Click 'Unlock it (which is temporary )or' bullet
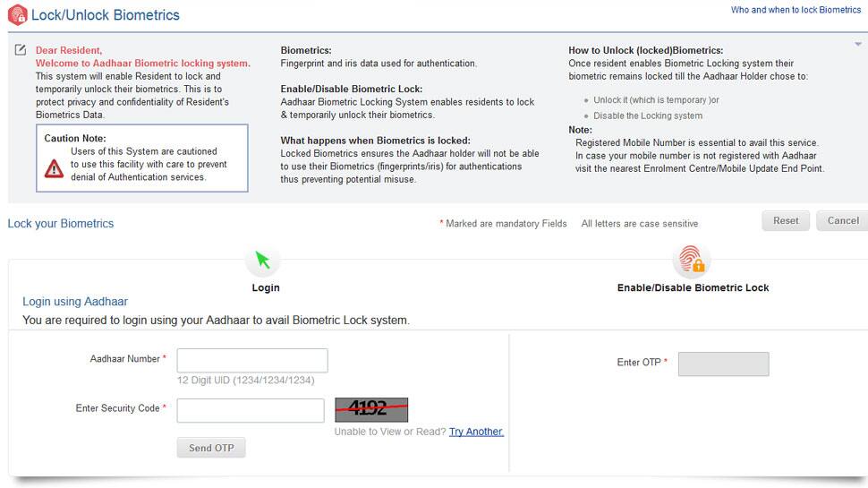 (656, 100)
